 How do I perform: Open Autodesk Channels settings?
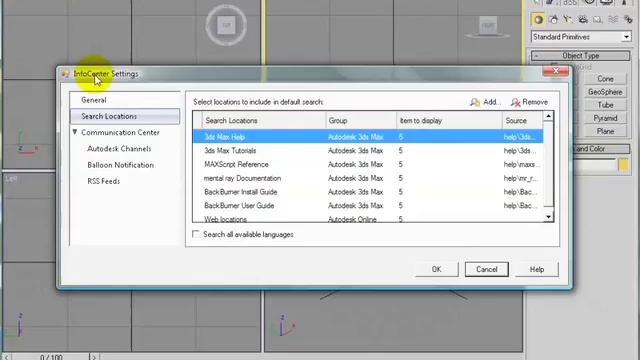point(119,149)
